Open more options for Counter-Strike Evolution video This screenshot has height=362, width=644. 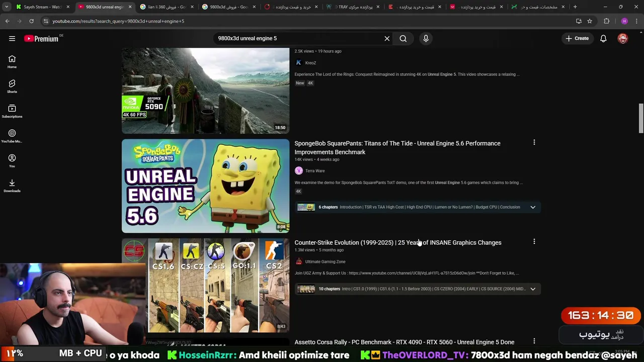pyautogui.click(x=534, y=242)
